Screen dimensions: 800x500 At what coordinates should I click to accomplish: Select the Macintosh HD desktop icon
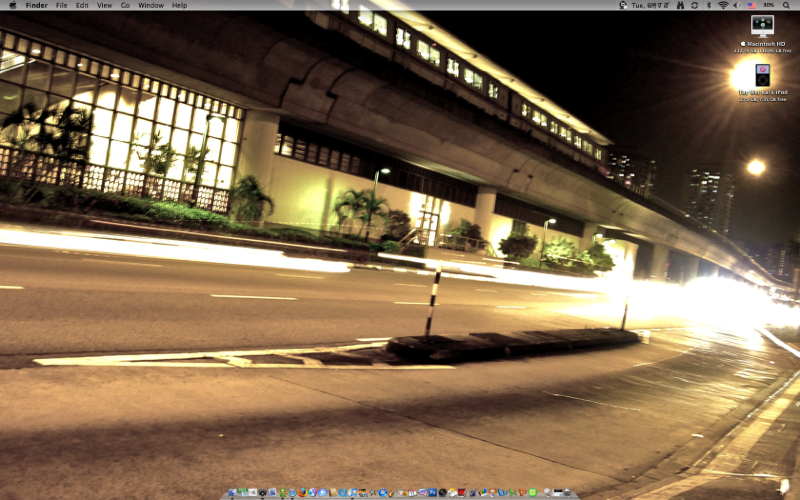click(762, 27)
